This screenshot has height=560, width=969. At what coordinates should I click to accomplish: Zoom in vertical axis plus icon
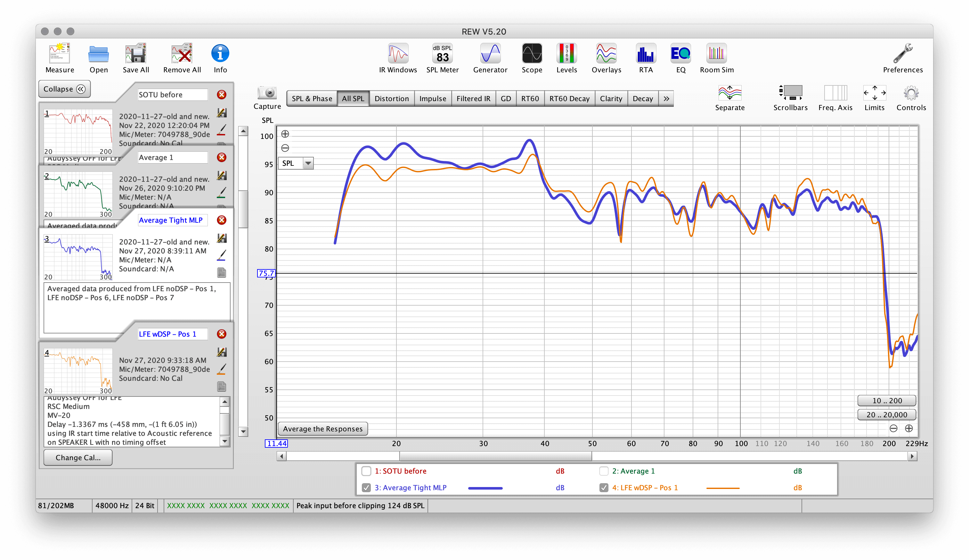(285, 134)
